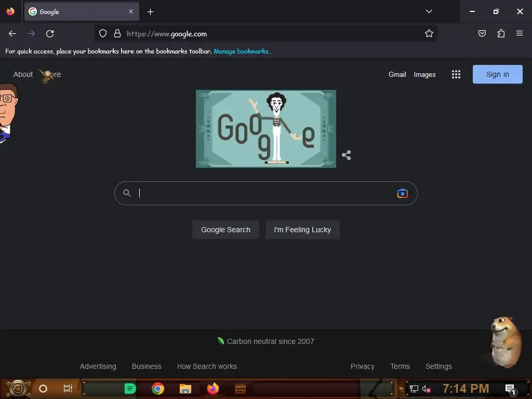532x399 pixels.
Task: Open the steampunk Start button
Action: tap(18, 389)
